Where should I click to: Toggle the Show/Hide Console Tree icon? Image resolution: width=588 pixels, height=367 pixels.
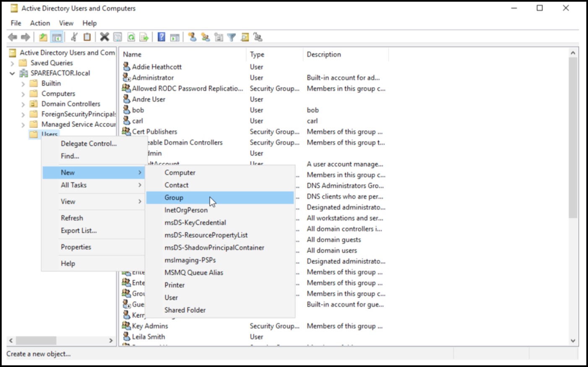(57, 37)
